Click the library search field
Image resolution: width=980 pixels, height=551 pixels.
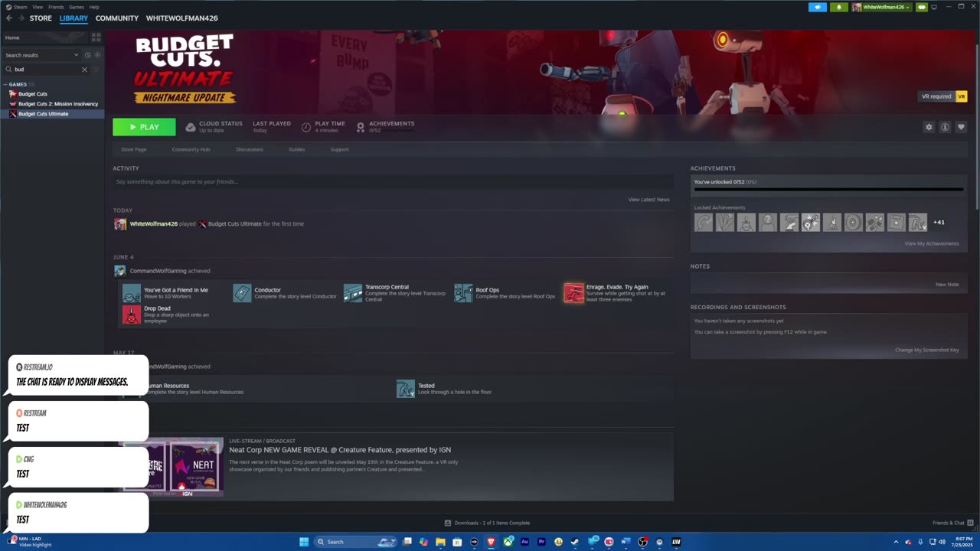pos(46,70)
